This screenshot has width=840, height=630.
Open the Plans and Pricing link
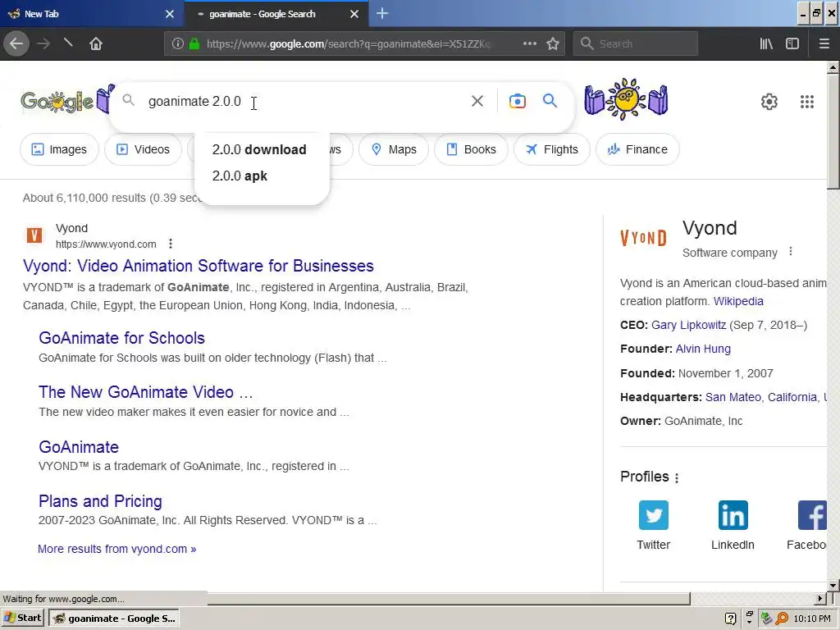pos(100,501)
